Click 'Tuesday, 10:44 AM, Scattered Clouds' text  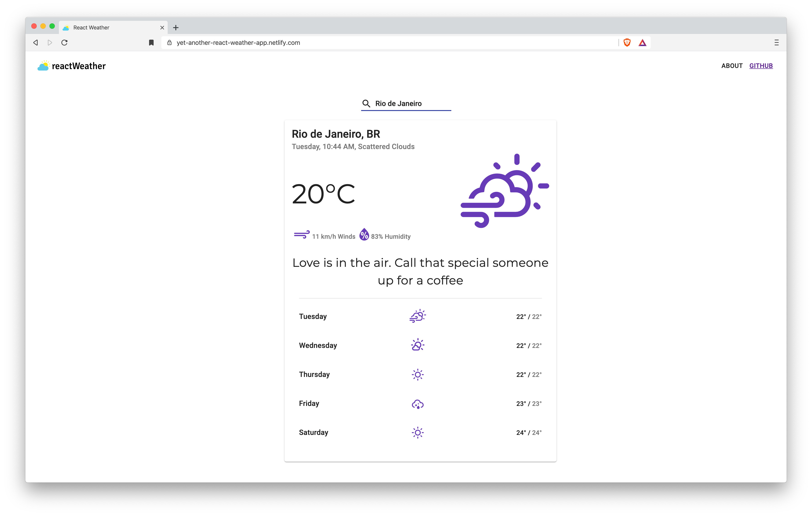(x=353, y=147)
